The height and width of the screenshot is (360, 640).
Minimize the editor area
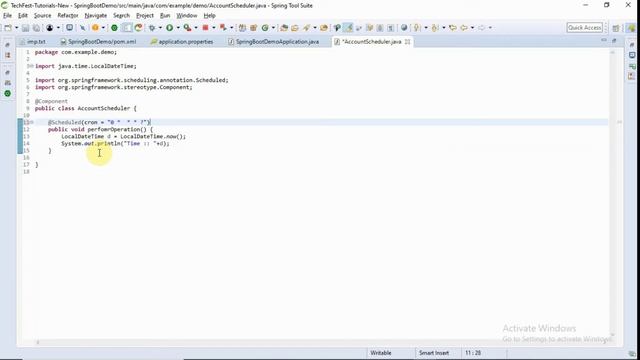click(x=604, y=40)
